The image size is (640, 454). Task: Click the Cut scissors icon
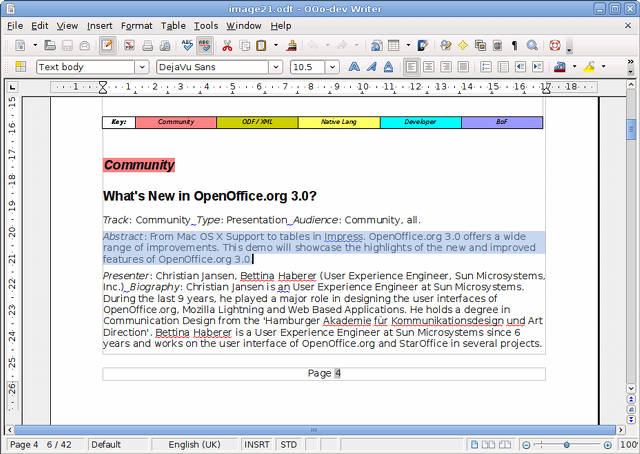[227, 46]
